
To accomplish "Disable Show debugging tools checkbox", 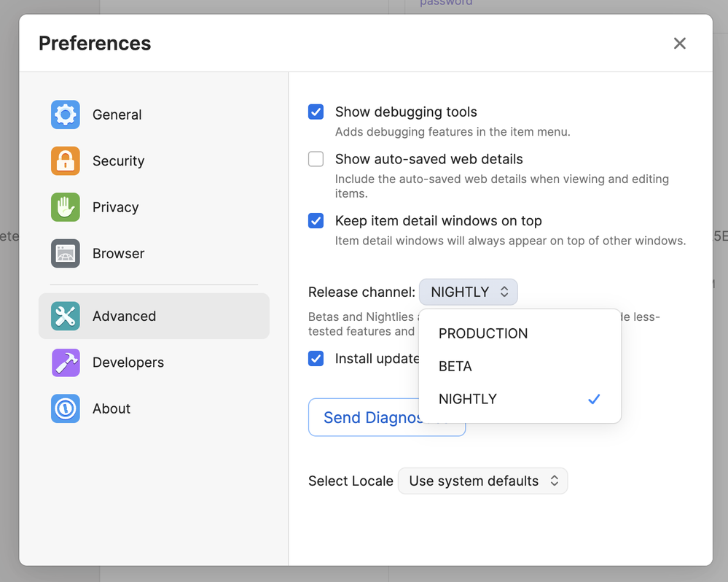I will [316, 112].
